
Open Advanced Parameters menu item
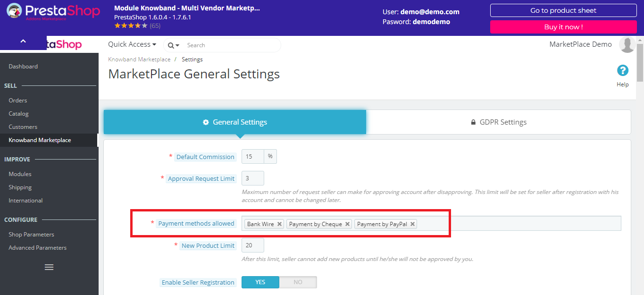38,248
